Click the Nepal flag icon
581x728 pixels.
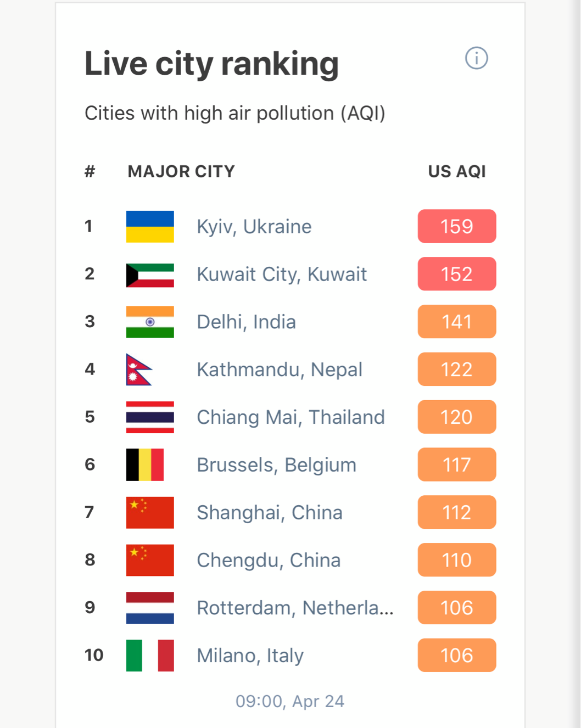pos(139,369)
